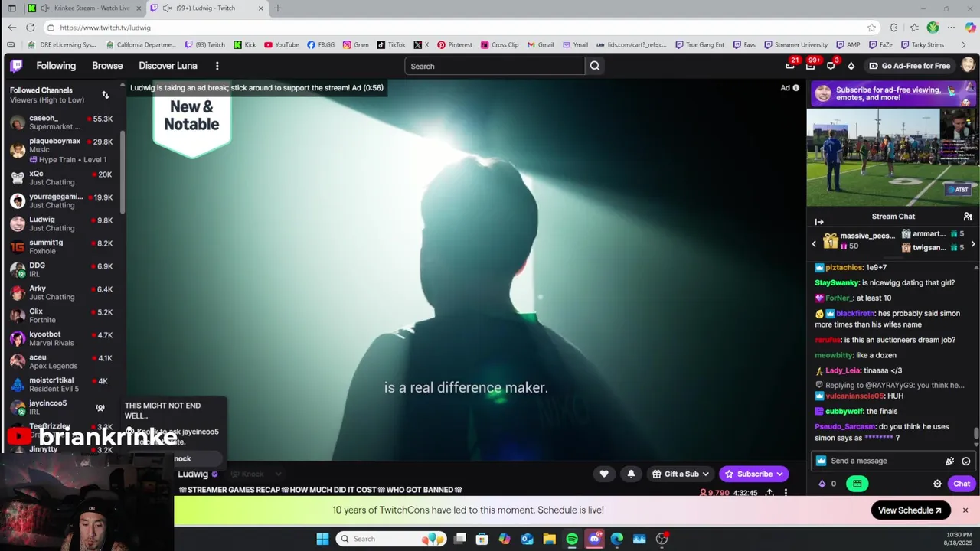Switch to the Krinkee Stream browser tab

(84, 8)
